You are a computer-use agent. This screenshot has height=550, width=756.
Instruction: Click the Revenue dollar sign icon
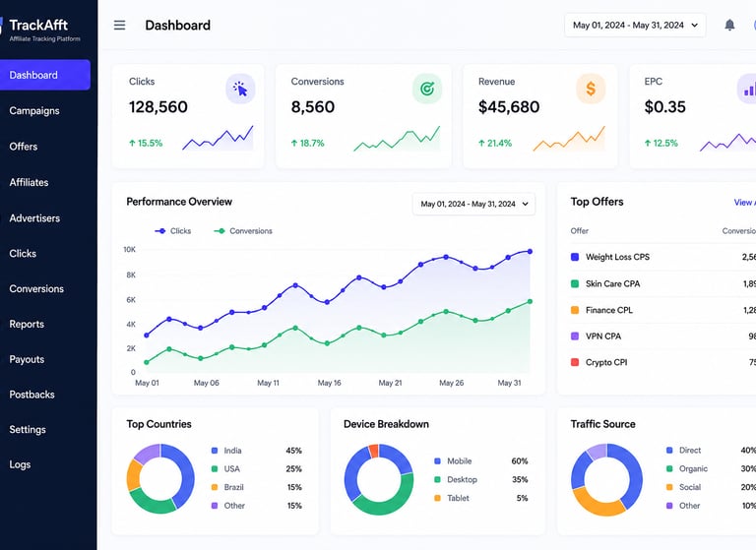pos(591,89)
